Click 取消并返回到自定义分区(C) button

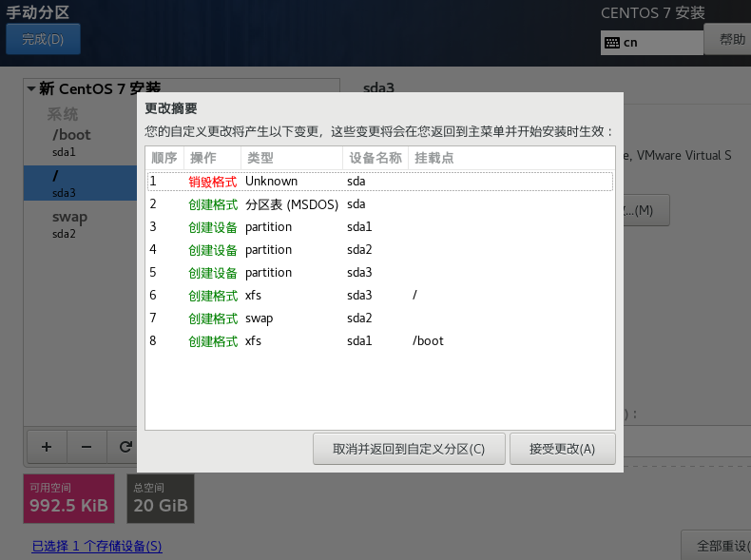(409, 449)
